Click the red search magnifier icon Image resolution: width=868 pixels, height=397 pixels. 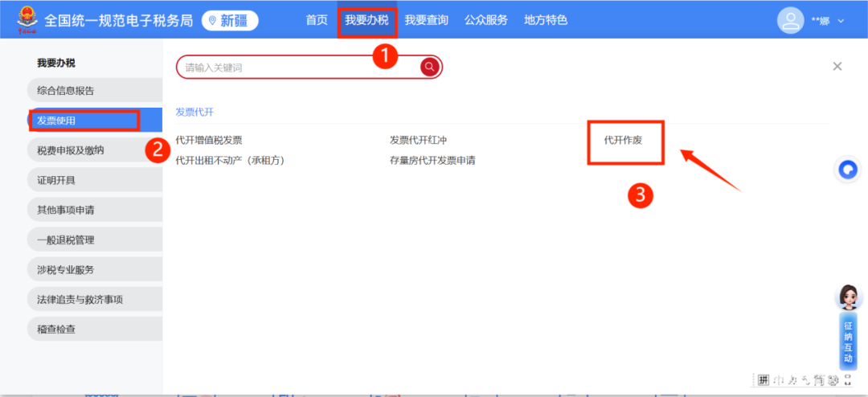pyautogui.click(x=429, y=68)
